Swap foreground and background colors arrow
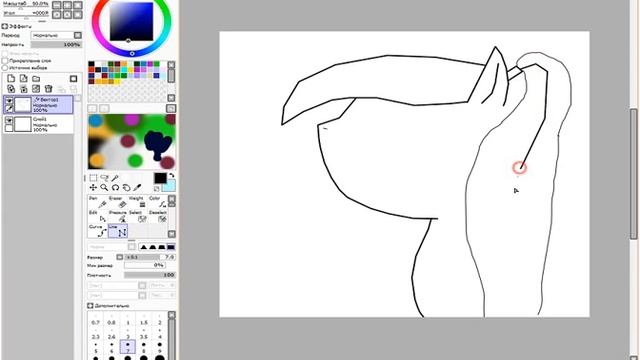 171,176
